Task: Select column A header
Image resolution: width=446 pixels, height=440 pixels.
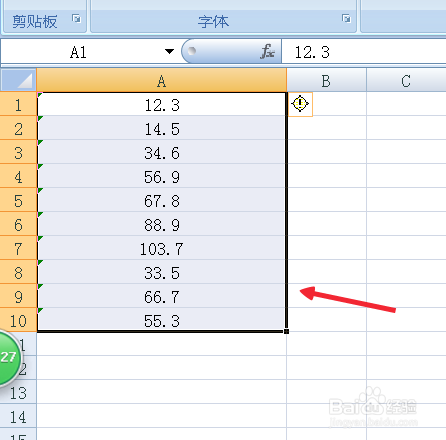Action: click(162, 80)
